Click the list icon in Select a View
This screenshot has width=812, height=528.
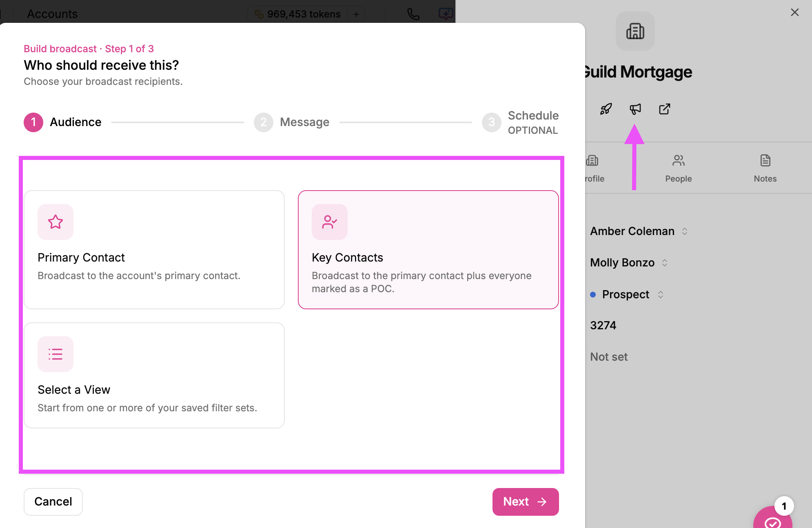55,354
